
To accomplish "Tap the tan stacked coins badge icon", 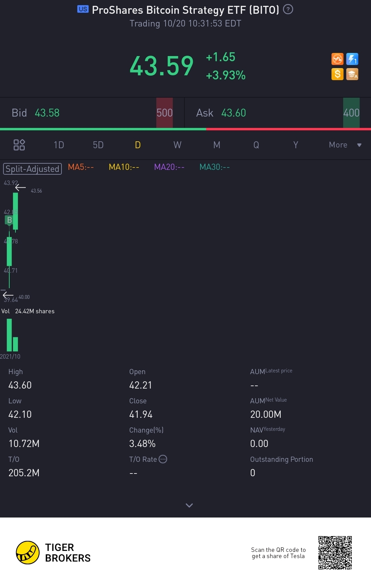I will pos(352,74).
